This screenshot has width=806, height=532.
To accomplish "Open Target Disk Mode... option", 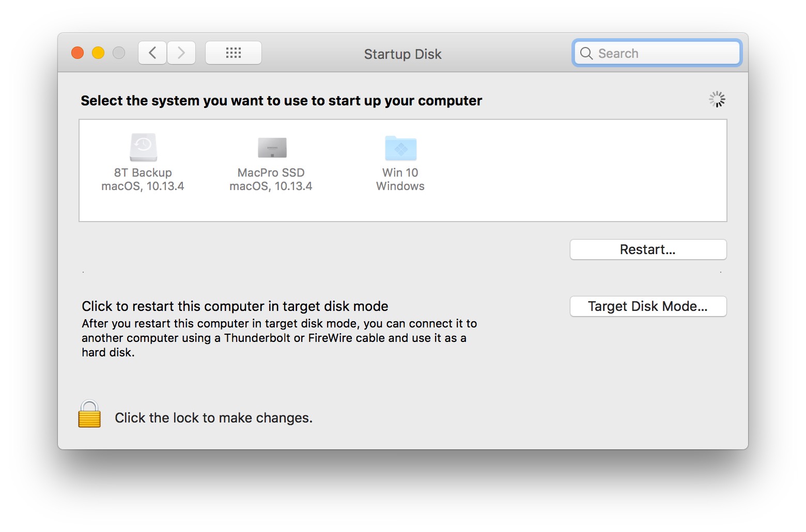I will (648, 306).
